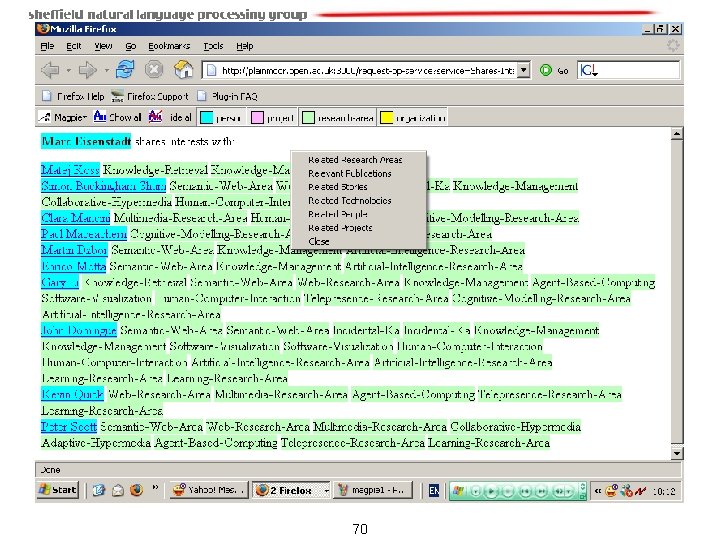Open the Tools menu
This screenshot has height=540, width=720.
coord(213,46)
